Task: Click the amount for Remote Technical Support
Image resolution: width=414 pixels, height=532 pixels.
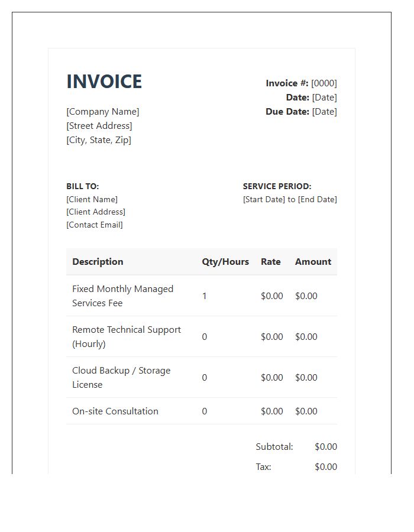Action: (306, 337)
